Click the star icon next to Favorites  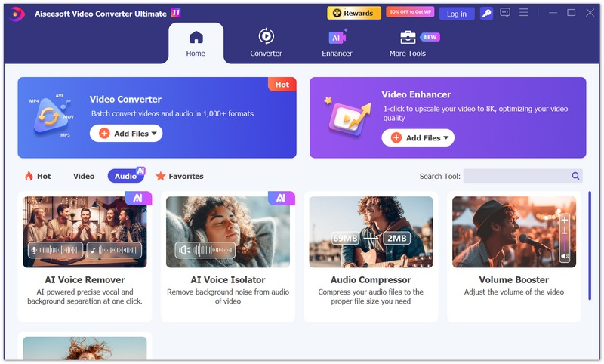coord(160,177)
